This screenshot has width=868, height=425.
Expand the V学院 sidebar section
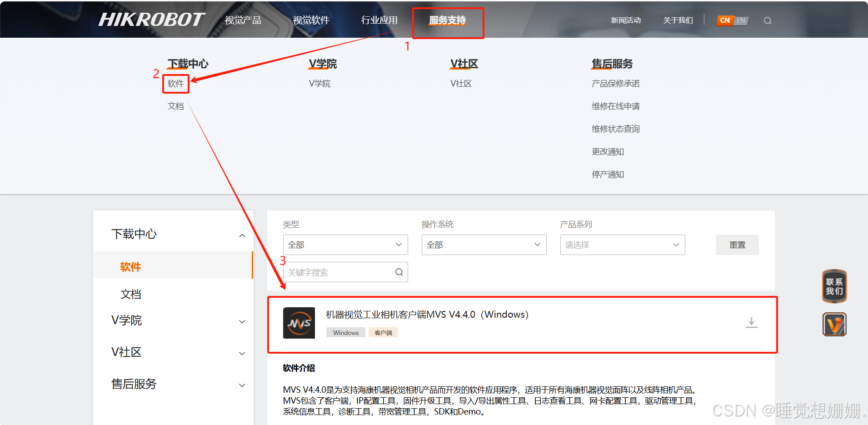tap(242, 322)
